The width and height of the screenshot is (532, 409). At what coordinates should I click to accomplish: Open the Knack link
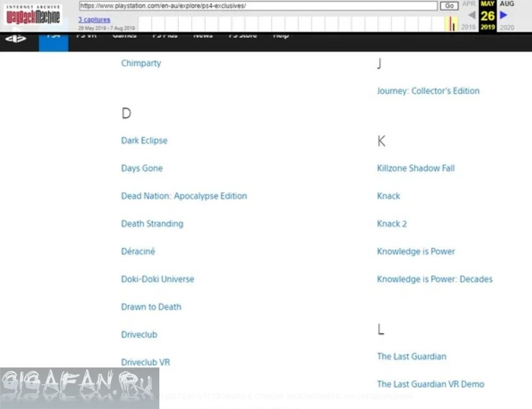tap(389, 196)
